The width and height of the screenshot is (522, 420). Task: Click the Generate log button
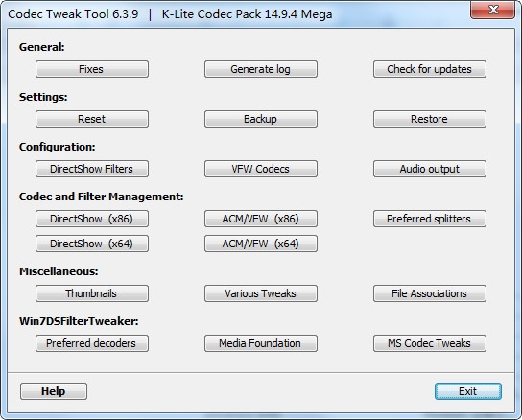pos(261,69)
